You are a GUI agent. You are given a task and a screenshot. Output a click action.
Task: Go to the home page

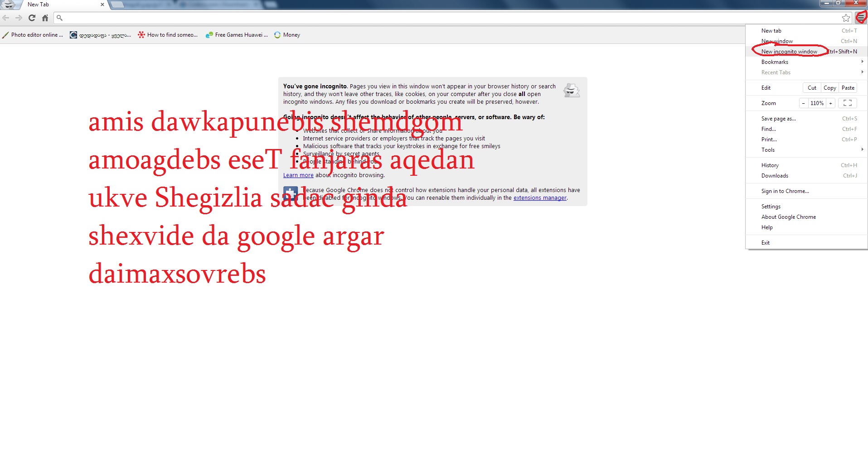[45, 18]
